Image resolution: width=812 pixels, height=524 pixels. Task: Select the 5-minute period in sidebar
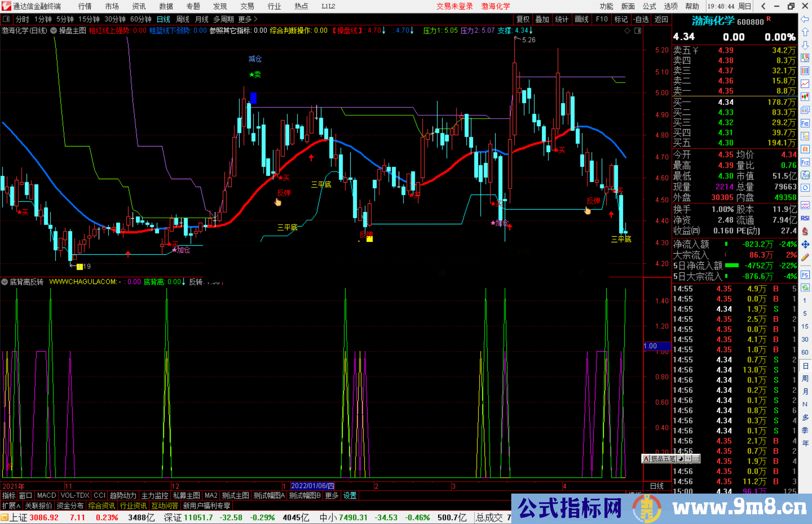coord(804,313)
